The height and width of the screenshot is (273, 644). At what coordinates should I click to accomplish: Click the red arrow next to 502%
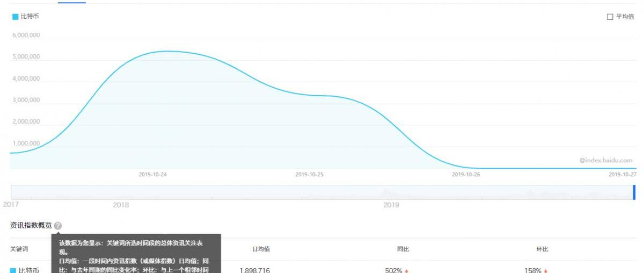(407, 270)
